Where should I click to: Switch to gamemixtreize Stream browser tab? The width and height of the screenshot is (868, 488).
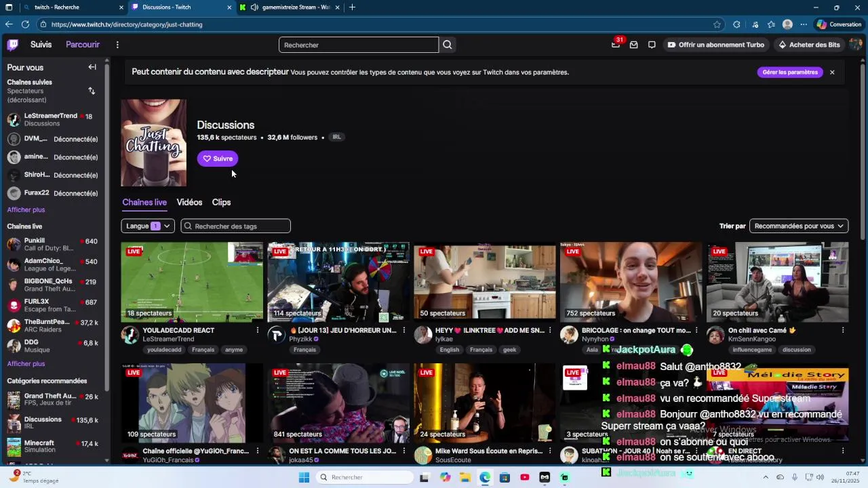(289, 7)
